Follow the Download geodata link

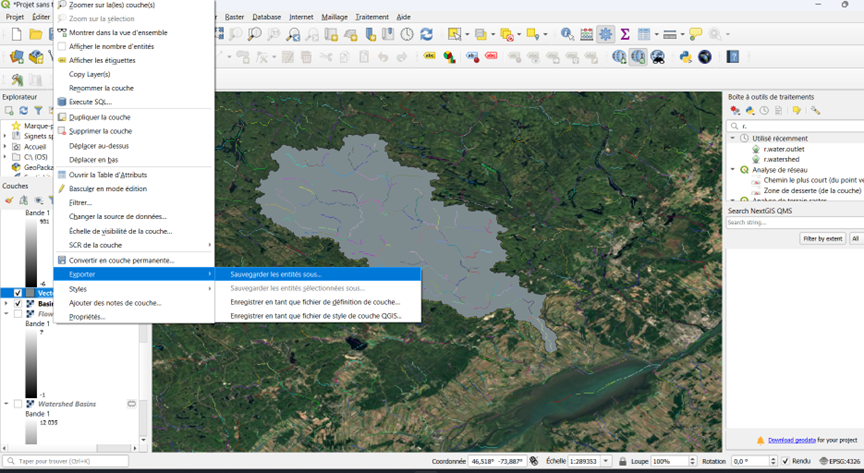pos(790,439)
